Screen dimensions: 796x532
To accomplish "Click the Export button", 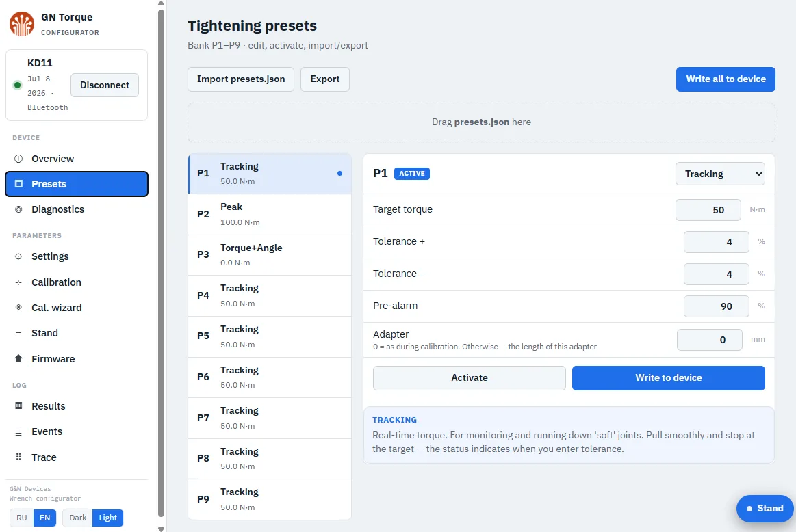I will pyautogui.click(x=325, y=79).
